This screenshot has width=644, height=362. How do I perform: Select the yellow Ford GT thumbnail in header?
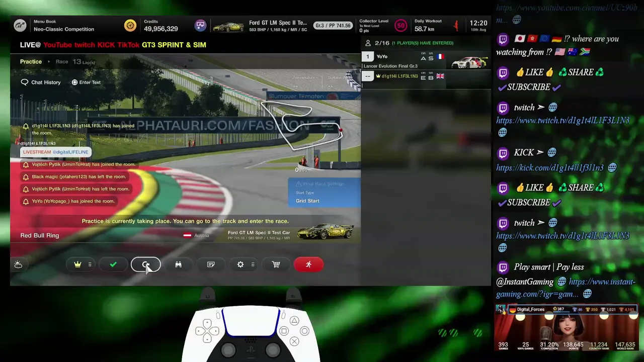coord(228,26)
